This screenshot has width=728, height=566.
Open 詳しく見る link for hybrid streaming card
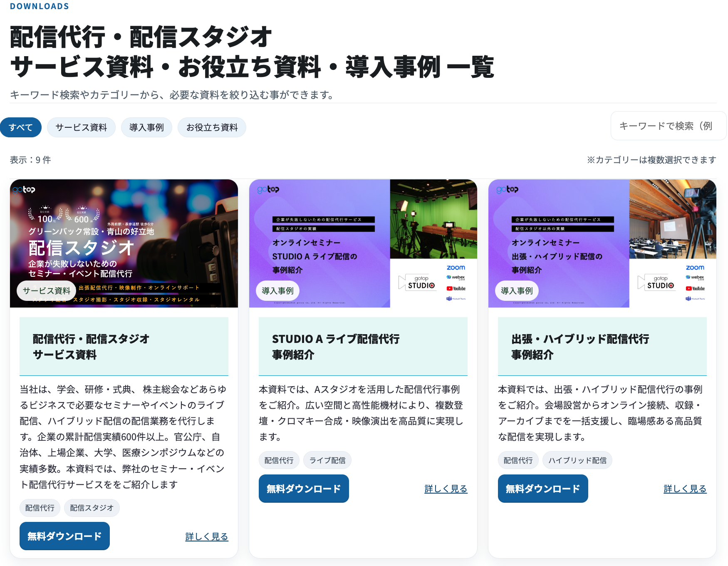(x=685, y=489)
